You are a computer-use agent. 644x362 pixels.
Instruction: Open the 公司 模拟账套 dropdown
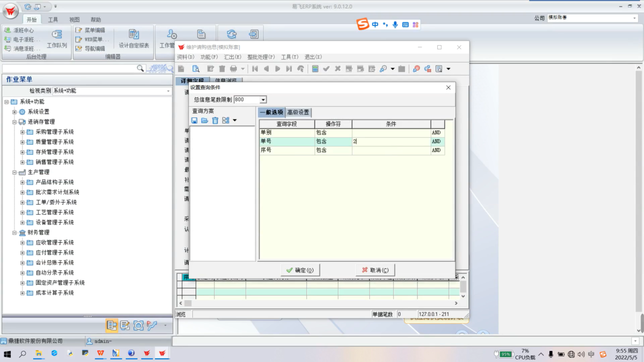634,18
